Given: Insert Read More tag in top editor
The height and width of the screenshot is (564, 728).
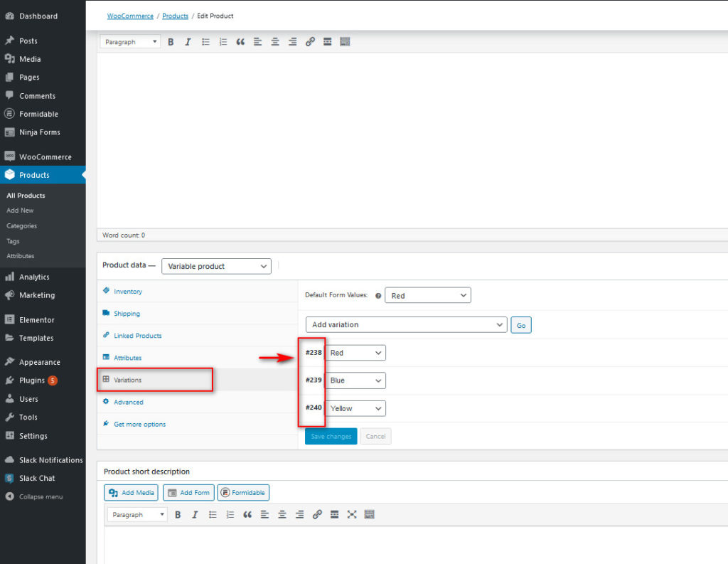Looking at the screenshot, I should point(327,42).
